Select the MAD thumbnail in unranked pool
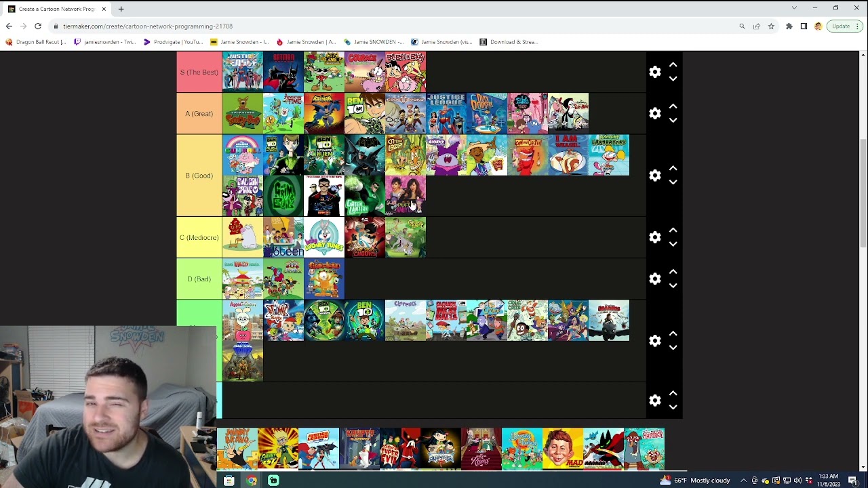The image size is (868, 488). pyautogui.click(x=563, y=448)
